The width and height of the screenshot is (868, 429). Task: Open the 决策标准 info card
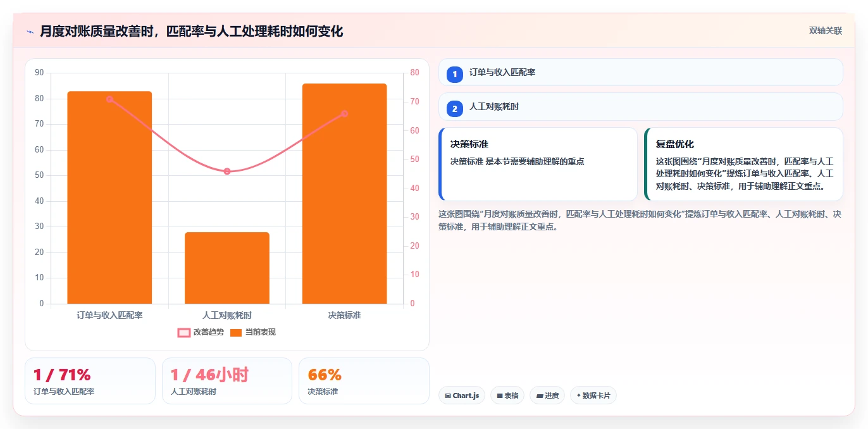click(538, 164)
